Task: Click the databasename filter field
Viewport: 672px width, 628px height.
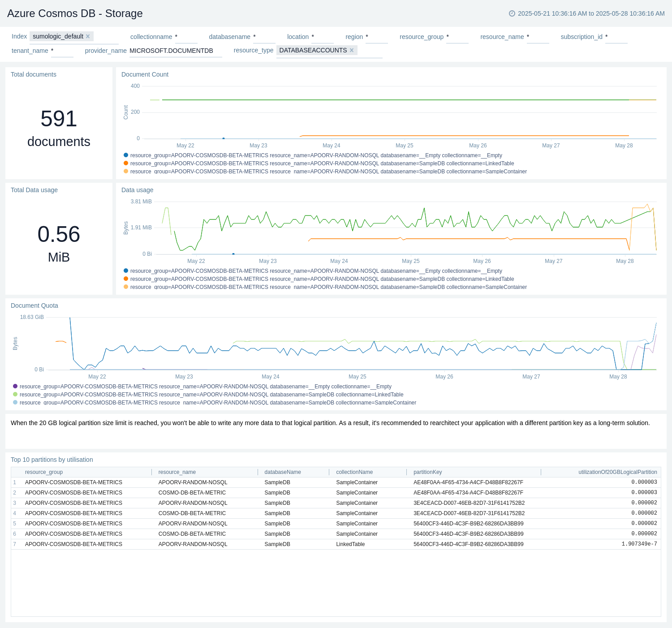Action: [x=264, y=37]
